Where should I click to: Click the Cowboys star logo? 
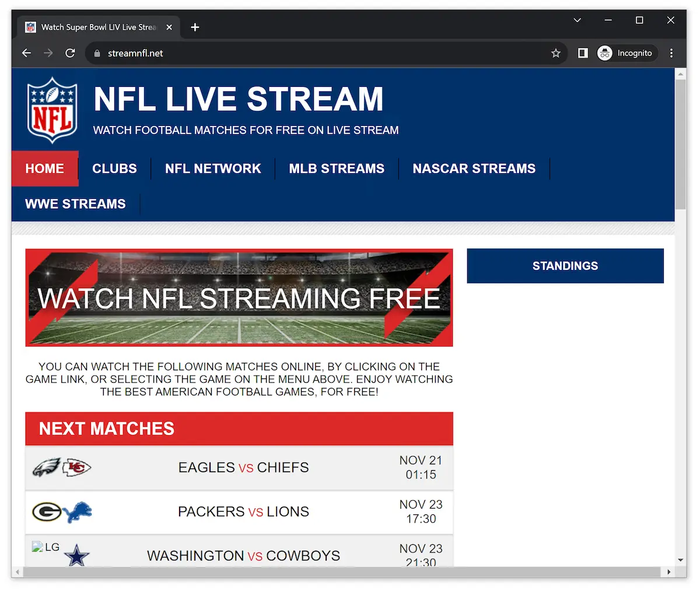(77, 555)
